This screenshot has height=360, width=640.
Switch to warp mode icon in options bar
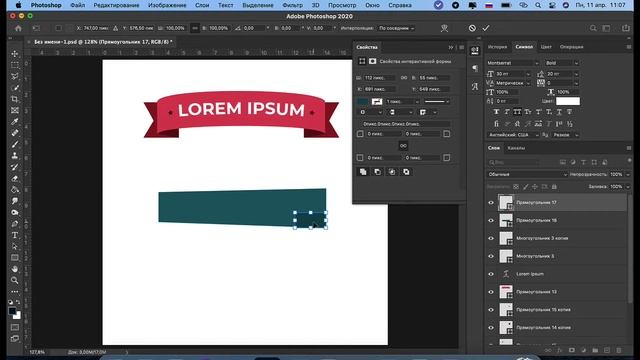(x=444, y=28)
